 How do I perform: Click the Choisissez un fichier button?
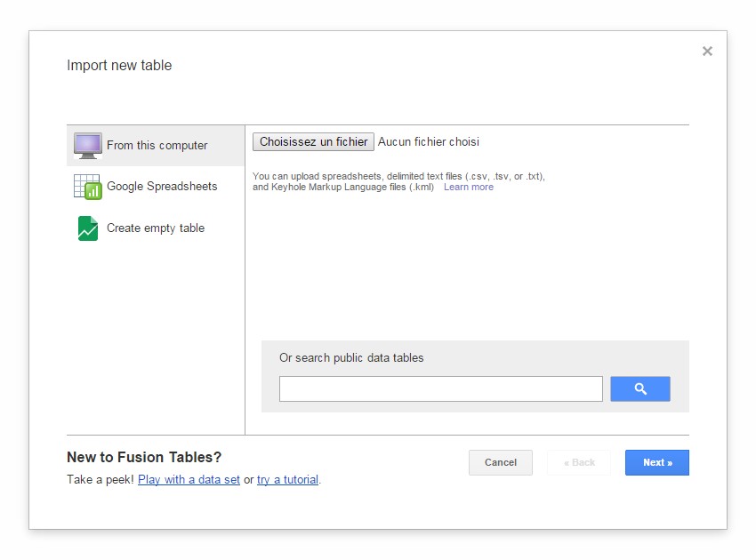point(313,141)
